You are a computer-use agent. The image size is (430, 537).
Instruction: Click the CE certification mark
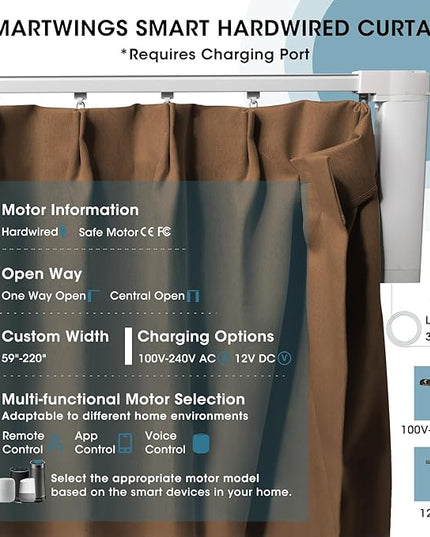tap(147, 232)
